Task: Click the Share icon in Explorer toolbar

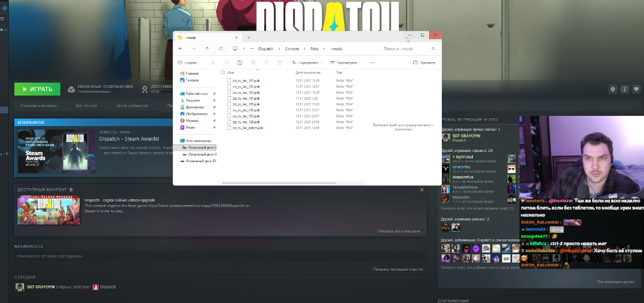Action: pyautogui.click(x=266, y=63)
